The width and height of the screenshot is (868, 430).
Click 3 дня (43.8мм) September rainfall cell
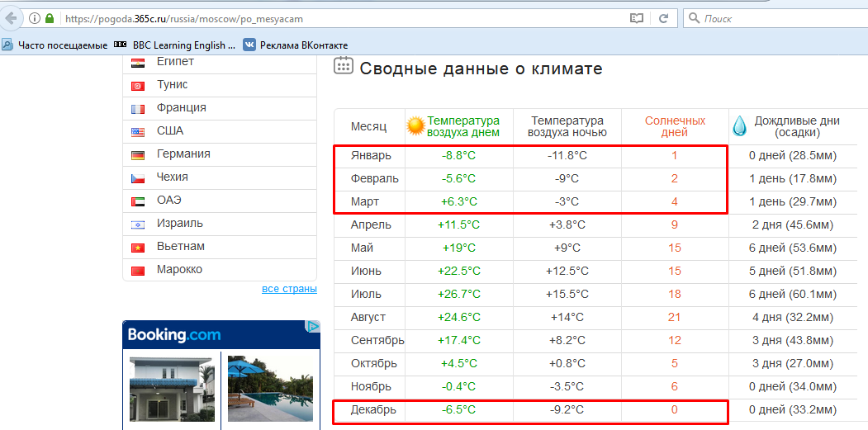[x=793, y=340]
